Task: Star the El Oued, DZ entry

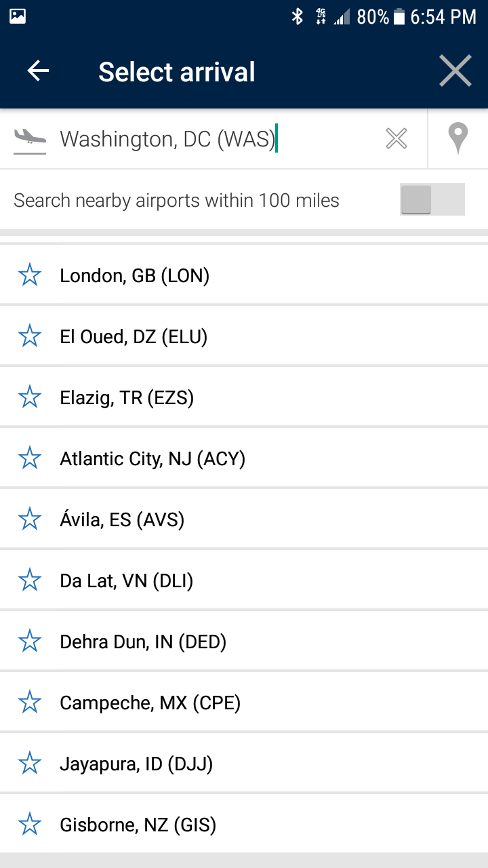Action: pyautogui.click(x=30, y=336)
